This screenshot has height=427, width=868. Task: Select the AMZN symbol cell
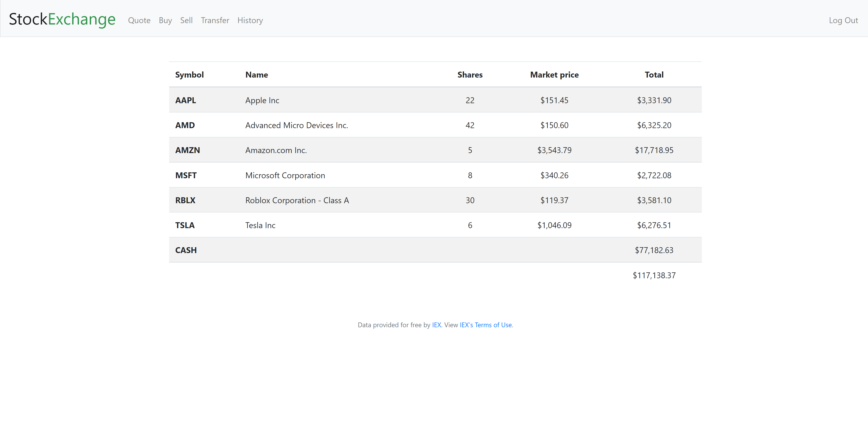tap(187, 150)
